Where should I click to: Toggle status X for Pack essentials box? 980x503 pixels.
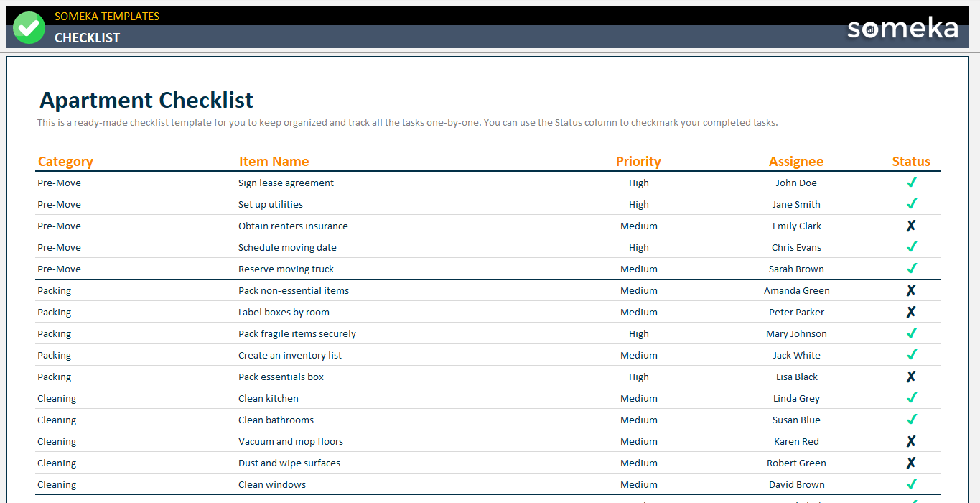pyautogui.click(x=911, y=377)
